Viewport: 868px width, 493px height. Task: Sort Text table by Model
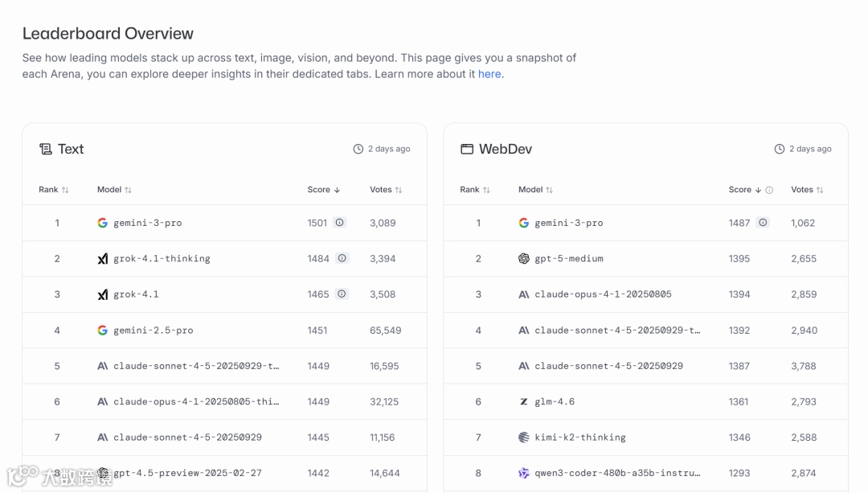(x=114, y=190)
